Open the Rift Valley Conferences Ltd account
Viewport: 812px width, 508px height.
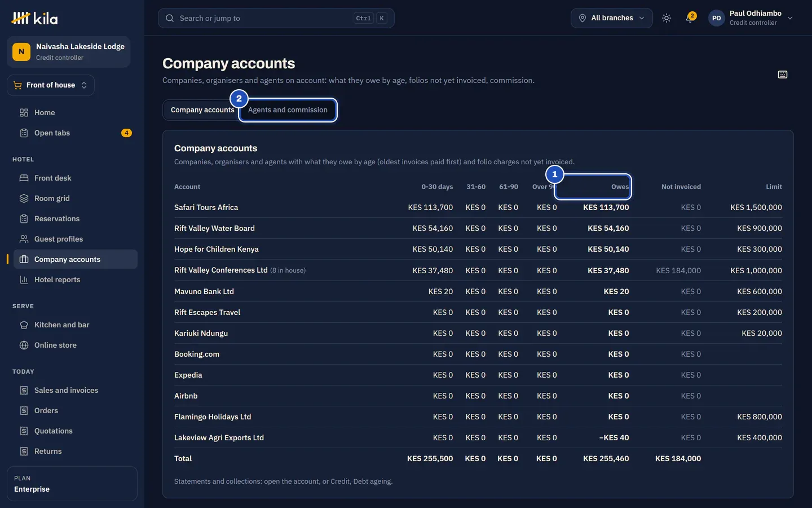pos(221,270)
